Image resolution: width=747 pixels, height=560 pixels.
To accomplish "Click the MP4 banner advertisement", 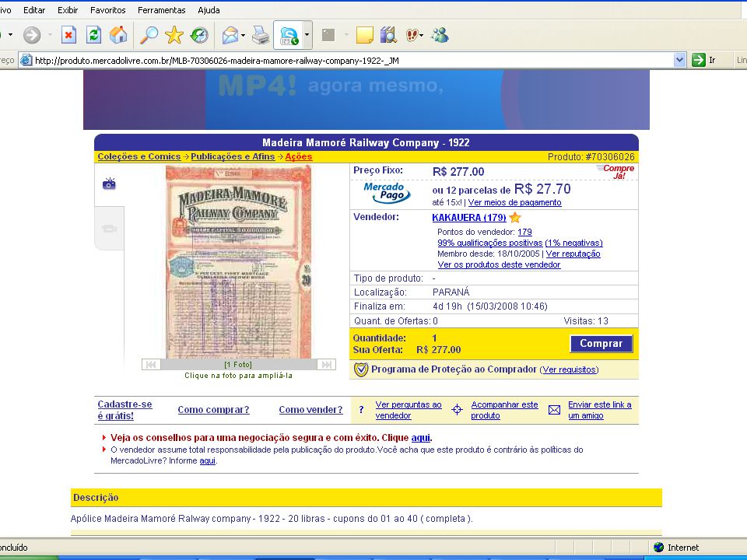I will click(366, 100).
